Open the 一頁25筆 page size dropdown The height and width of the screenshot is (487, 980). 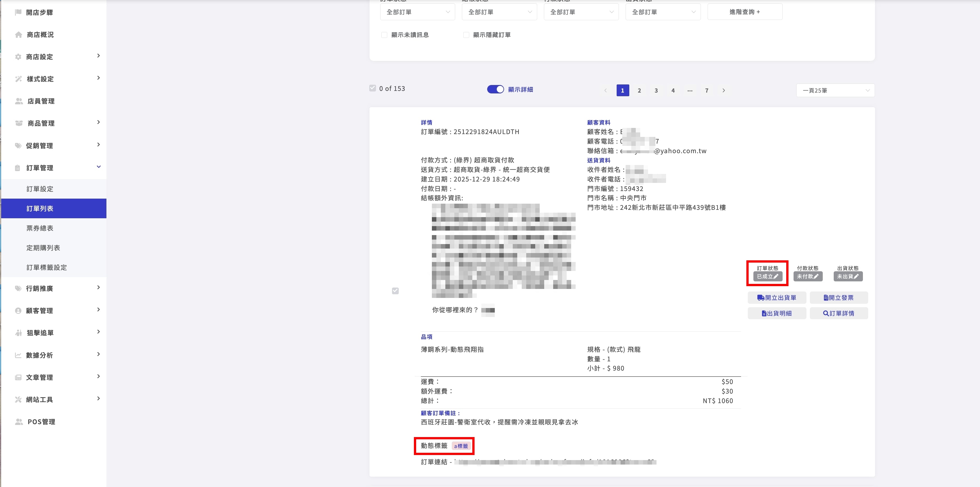pos(835,91)
